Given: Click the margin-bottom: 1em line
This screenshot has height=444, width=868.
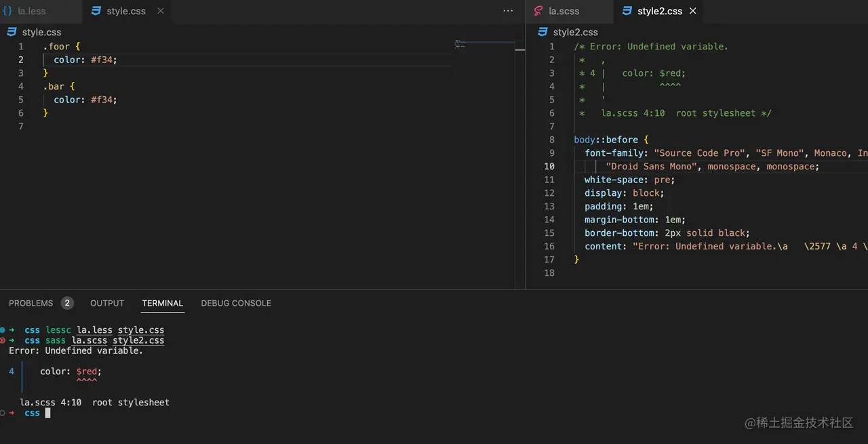Looking at the screenshot, I should pyautogui.click(x=635, y=220).
